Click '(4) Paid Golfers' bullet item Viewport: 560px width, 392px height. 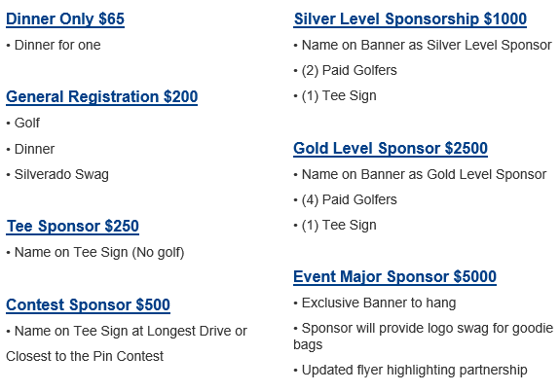tap(350, 200)
